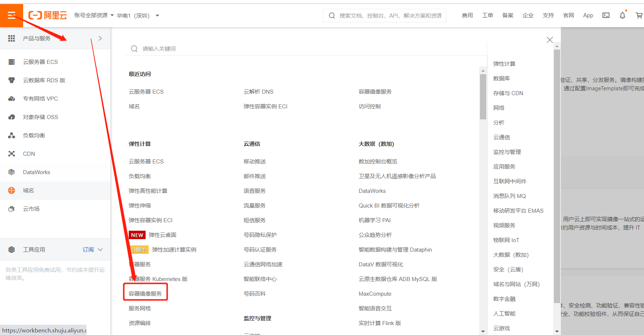This screenshot has height=335, width=644.
Task: Click the tool applications cube icon
Action: coord(12,249)
